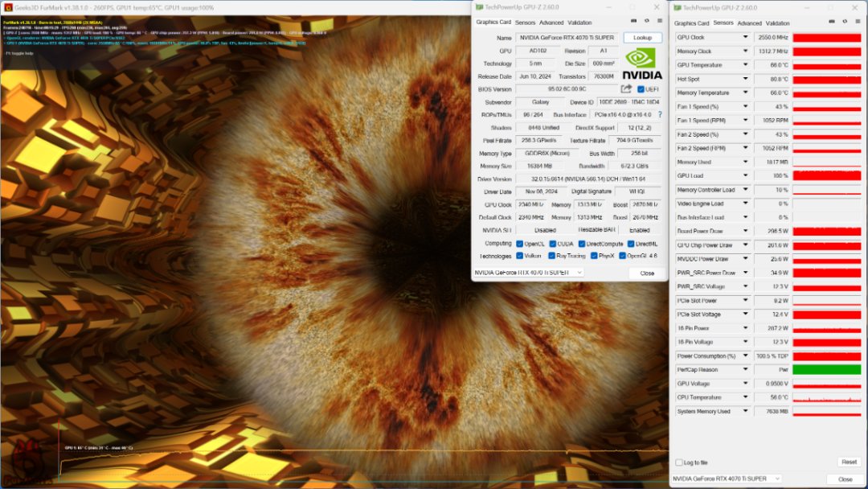Click the Driver Version value field
The width and height of the screenshot is (868, 489).
588,179
